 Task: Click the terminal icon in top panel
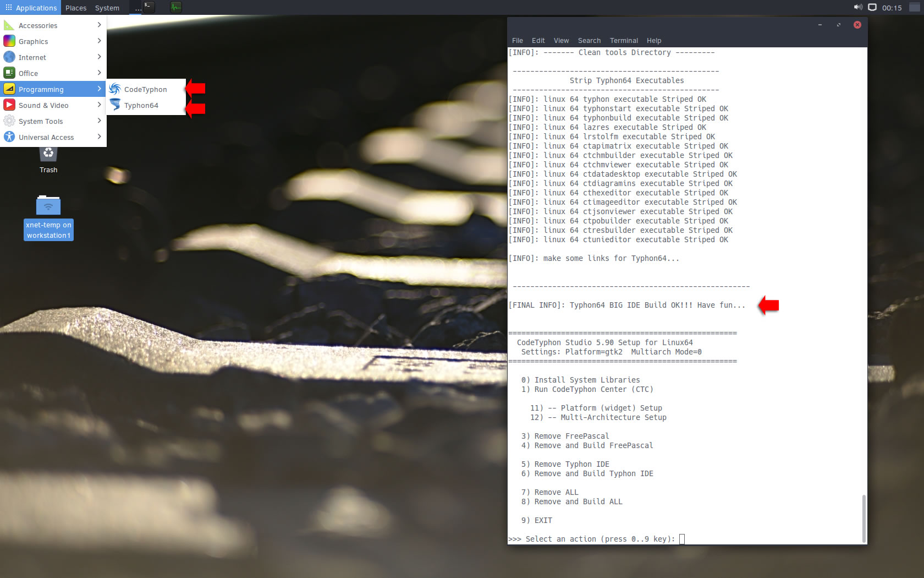(x=148, y=7)
